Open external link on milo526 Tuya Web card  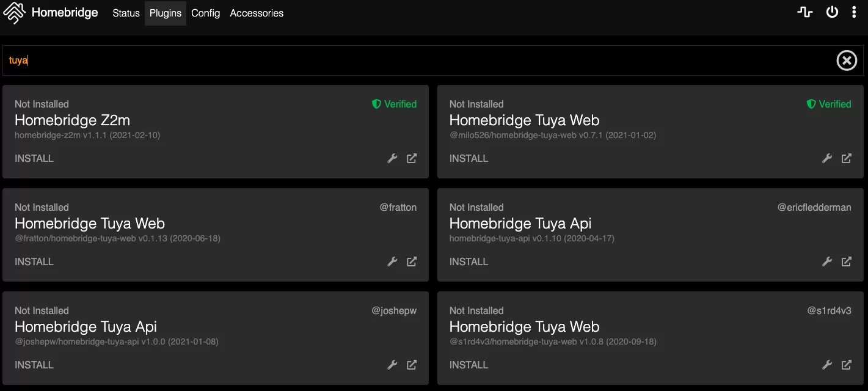click(847, 158)
